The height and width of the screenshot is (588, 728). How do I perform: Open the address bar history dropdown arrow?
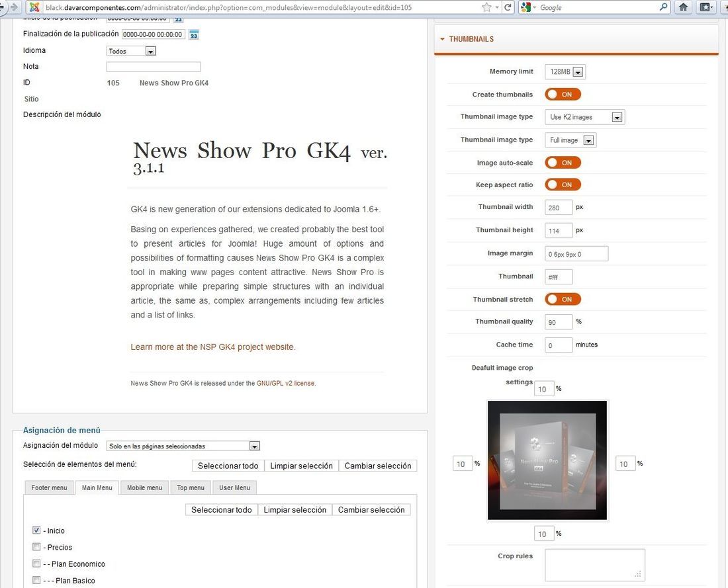point(497,7)
